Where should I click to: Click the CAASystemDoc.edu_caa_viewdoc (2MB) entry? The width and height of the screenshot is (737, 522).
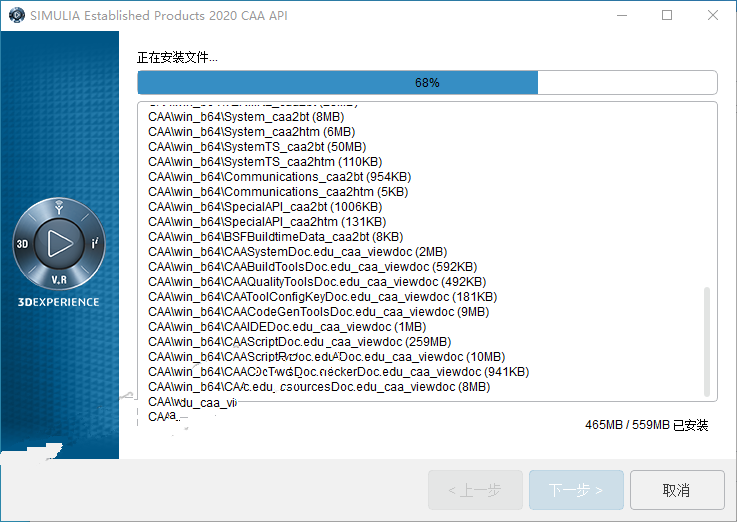coord(298,252)
